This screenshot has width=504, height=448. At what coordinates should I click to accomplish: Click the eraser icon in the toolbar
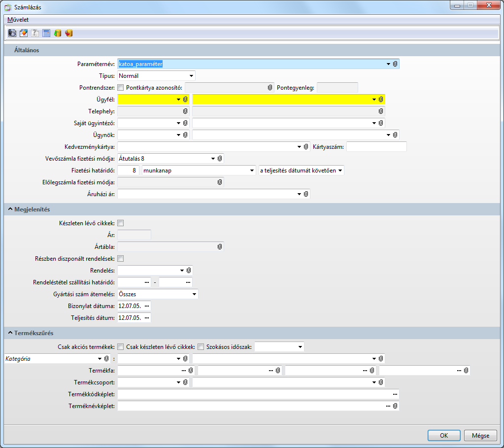pyautogui.click(x=24, y=33)
